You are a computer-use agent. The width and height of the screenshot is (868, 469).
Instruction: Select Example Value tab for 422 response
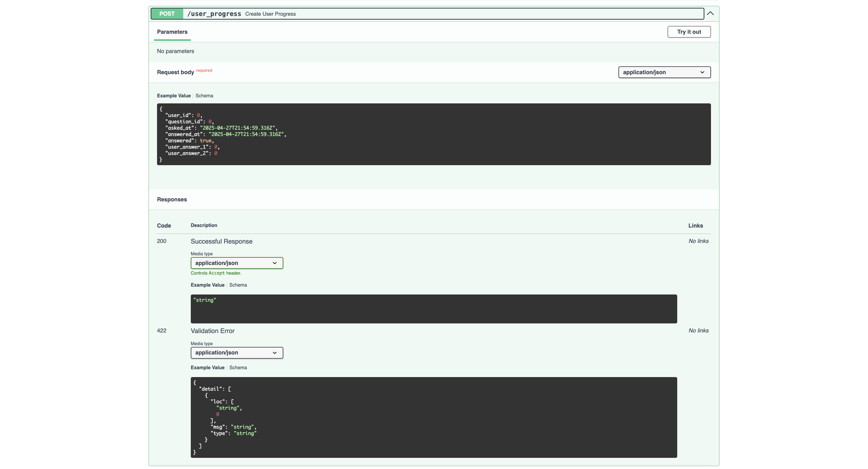(207, 368)
